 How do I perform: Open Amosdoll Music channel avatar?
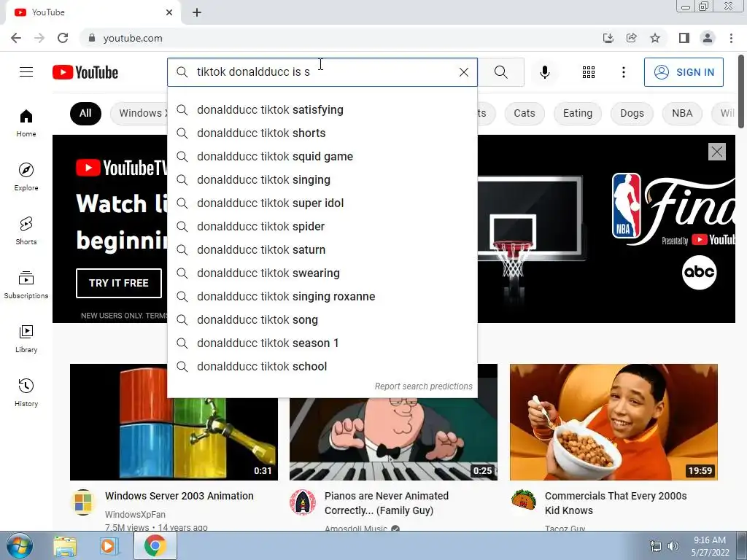tap(303, 502)
